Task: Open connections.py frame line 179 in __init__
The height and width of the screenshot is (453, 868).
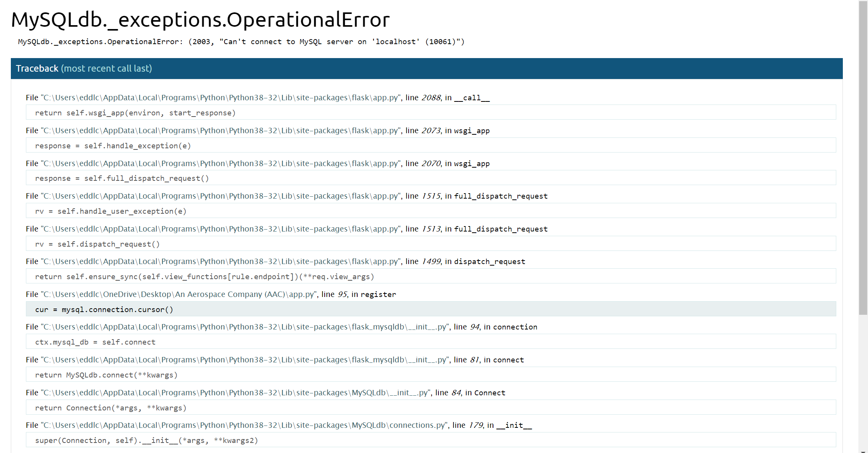Action: pyautogui.click(x=279, y=425)
